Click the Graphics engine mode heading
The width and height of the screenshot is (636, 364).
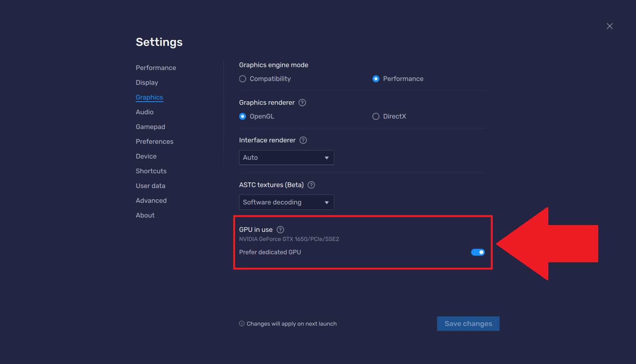point(274,65)
